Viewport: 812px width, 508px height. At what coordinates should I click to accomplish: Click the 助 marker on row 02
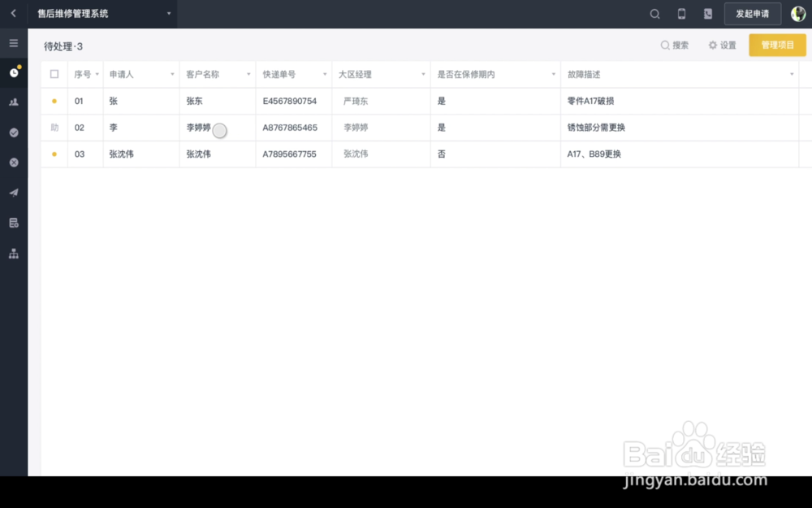(x=54, y=128)
